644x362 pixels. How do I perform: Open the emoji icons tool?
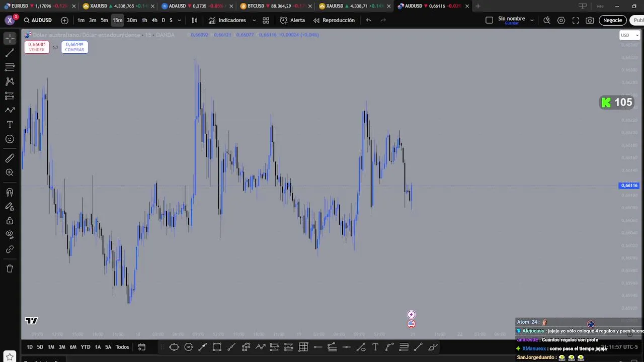point(10,139)
